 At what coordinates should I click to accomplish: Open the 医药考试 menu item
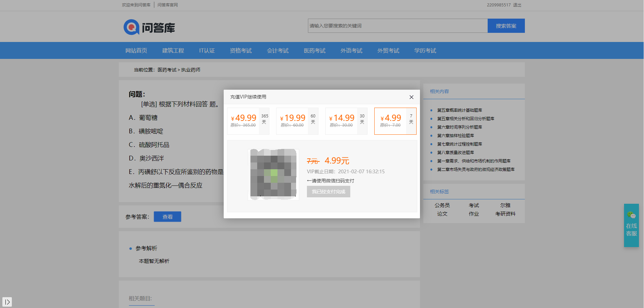pyautogui.click(x=315, y=50)
